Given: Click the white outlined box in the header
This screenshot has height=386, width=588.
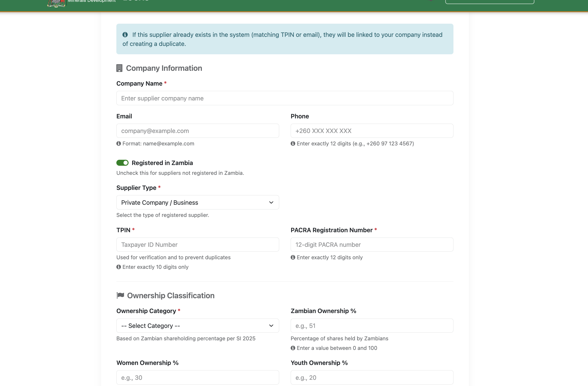Looking at the screenshot, I should point(490,1).
